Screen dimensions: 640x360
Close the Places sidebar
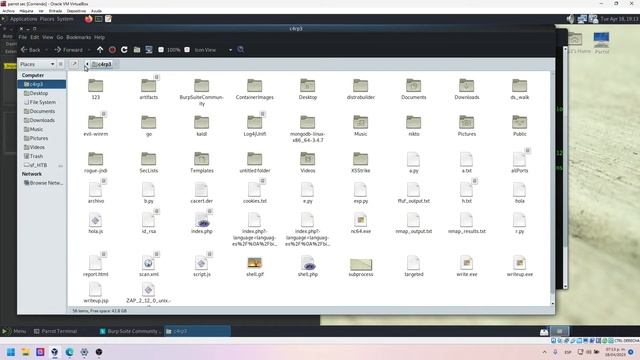[60, 64]
